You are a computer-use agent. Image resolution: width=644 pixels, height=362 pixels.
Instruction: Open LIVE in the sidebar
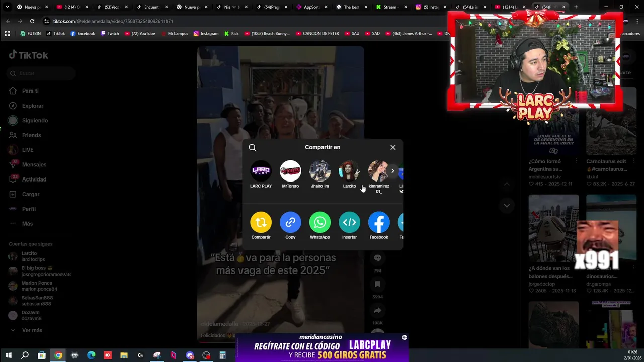pyautogui.click(x=28, y=150)
